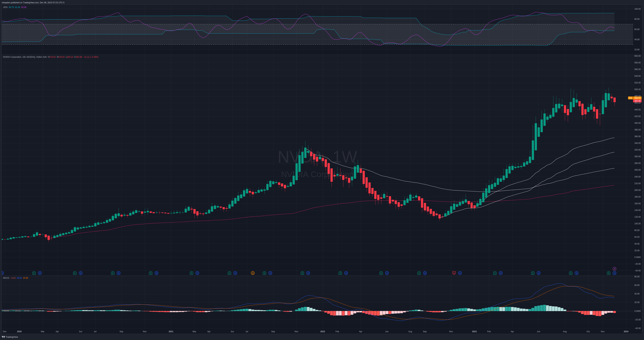The image size is (644, 340).
Task: Open the purple lightning latest-news icon
Action: coord(614,269)
